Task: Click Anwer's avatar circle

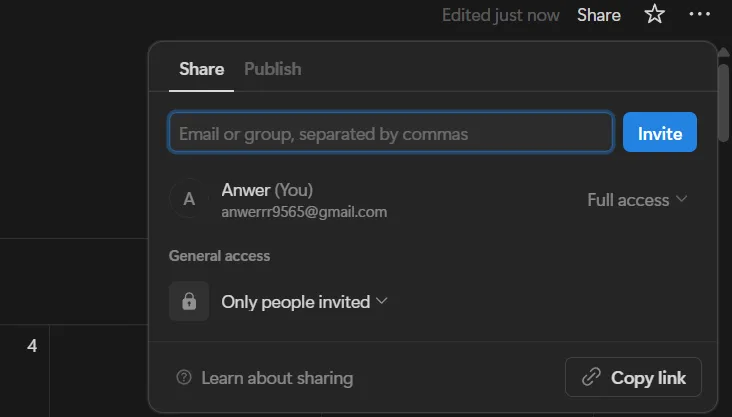Action: pos(189,199)
